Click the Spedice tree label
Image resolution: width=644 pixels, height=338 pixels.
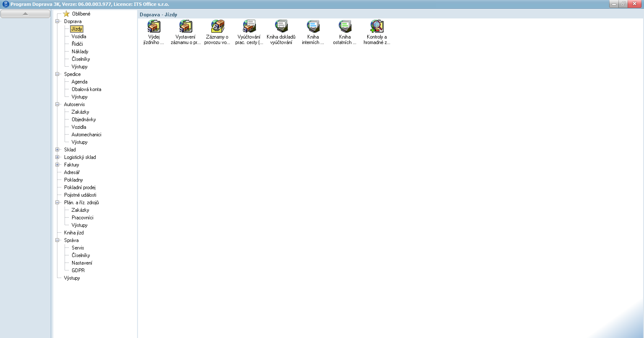72,74
